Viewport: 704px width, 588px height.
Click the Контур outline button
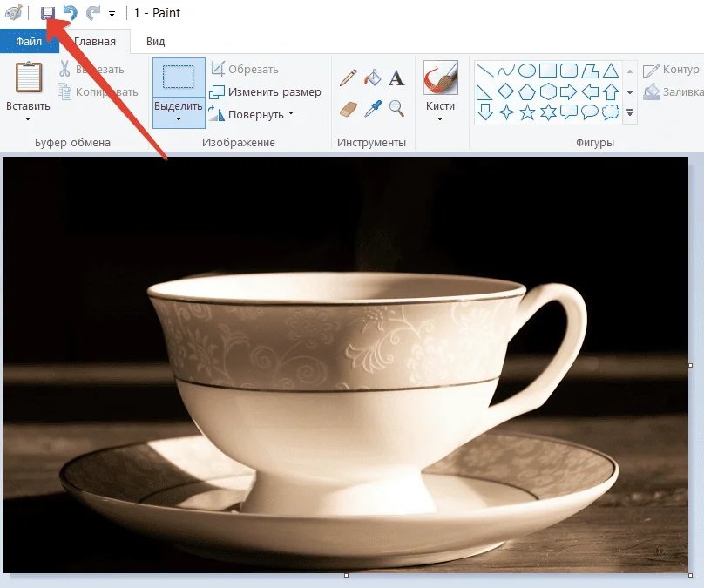point(671,70)
